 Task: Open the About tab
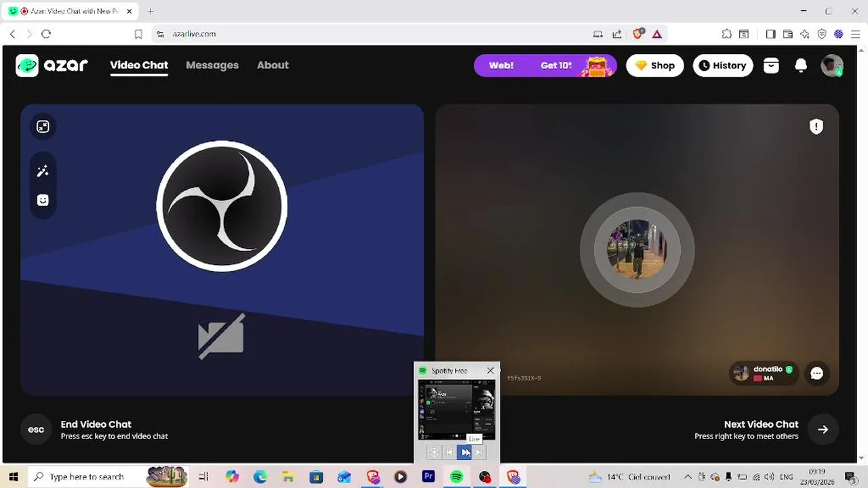click(273, 65)
